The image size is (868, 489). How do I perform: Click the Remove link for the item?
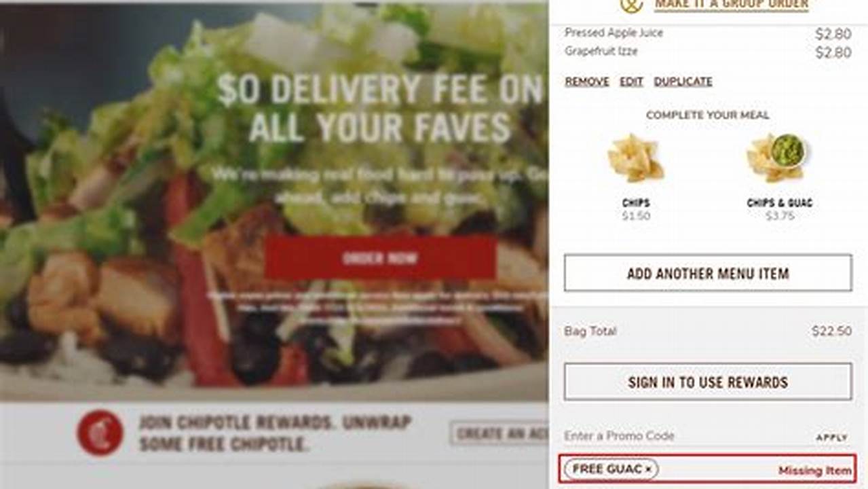pos(587,81)
